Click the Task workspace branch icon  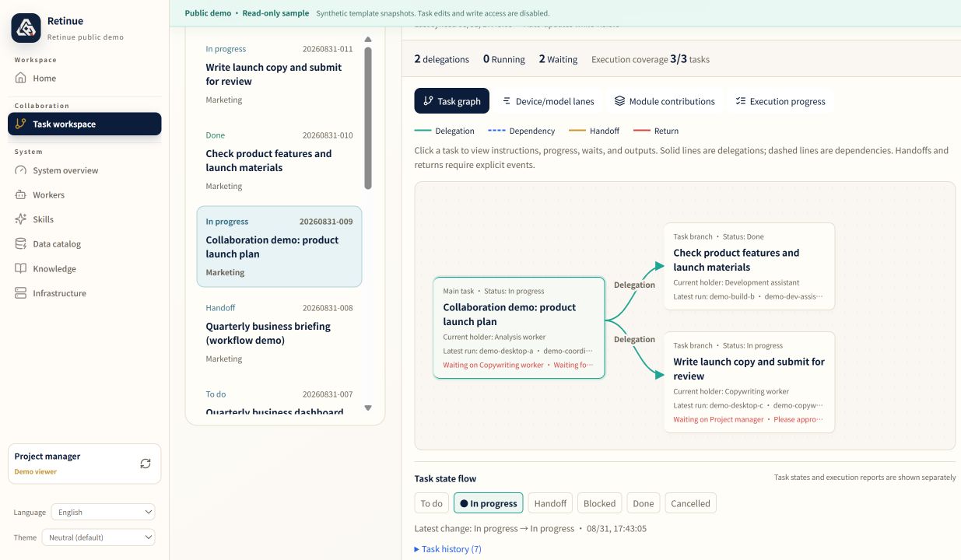(x=20, y=124)
